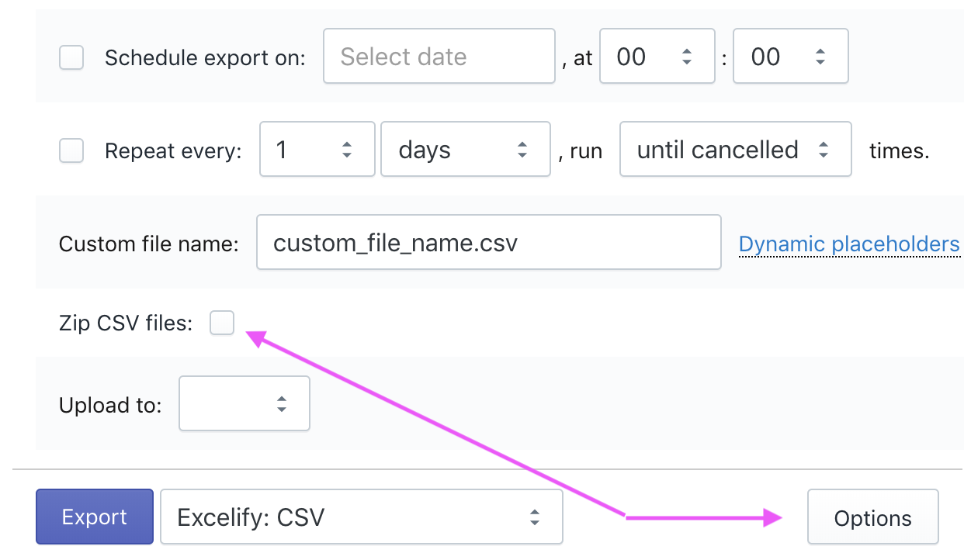Change the repeat interval number dropdown
Screen dimensions: 964x560
(317, 150)
